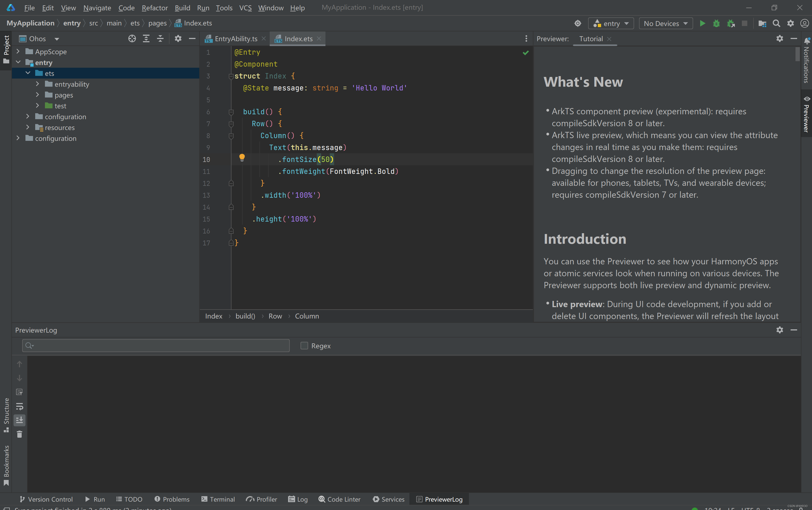
Task: Open the Terminal tool window
Action: [x=218, y=499]
